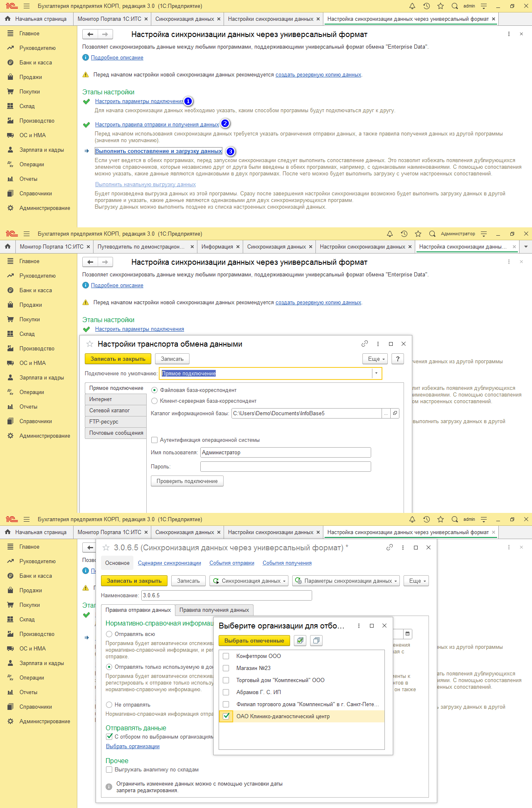Focus Наименование field with 3.0.6.5
The width and height of the screenshot is (532, 808).
pos(227,596)
